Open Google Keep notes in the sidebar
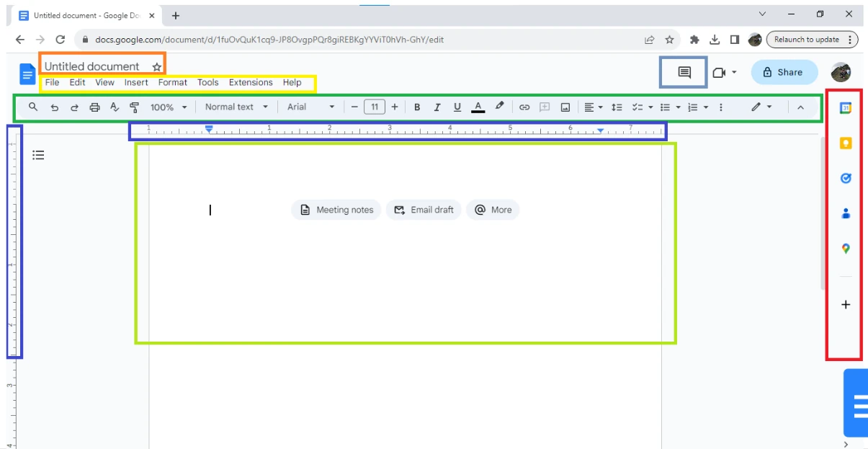Viewport: 868px width, 449px height. point(844,143)
